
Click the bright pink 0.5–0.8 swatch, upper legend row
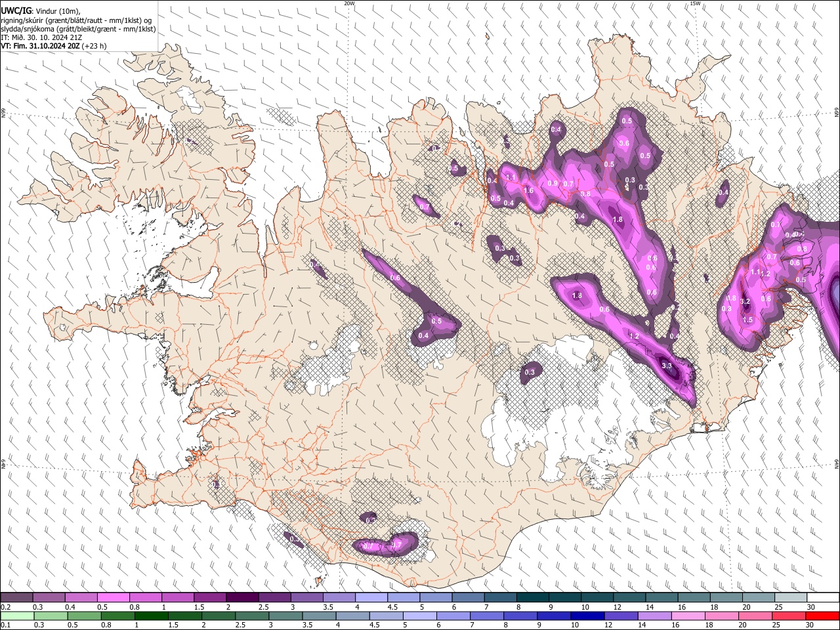pos(113,598)
